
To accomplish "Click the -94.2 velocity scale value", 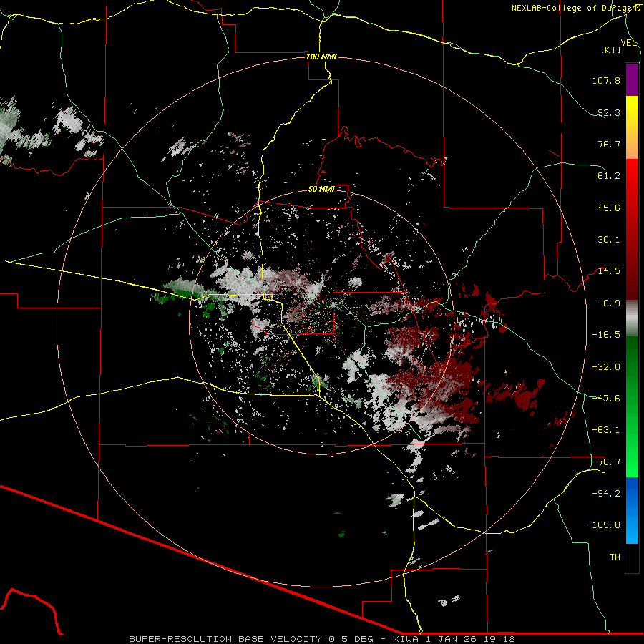I will (x=606, y=493).
